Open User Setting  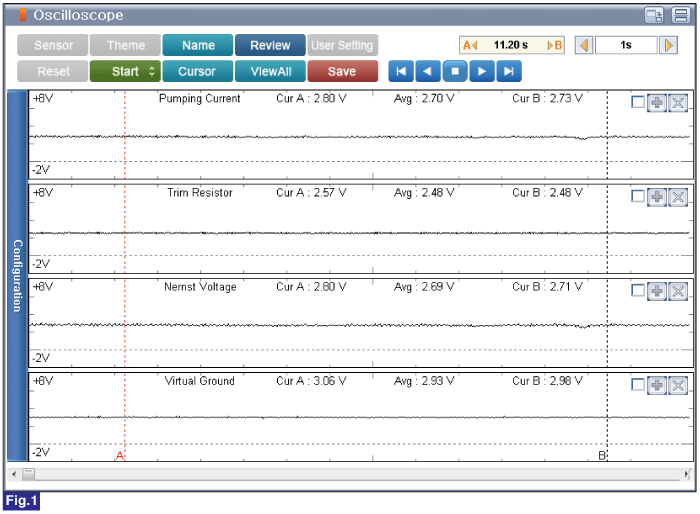[342, 45]
